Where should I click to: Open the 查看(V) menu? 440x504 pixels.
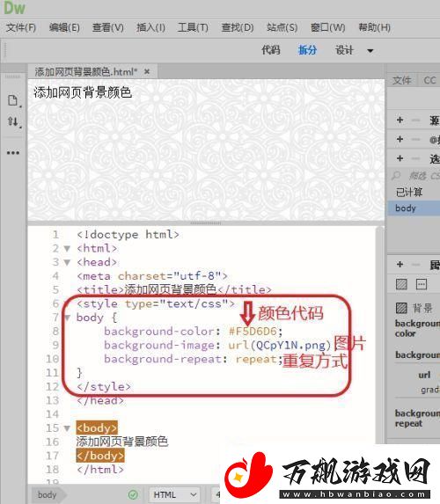point(107,27)
